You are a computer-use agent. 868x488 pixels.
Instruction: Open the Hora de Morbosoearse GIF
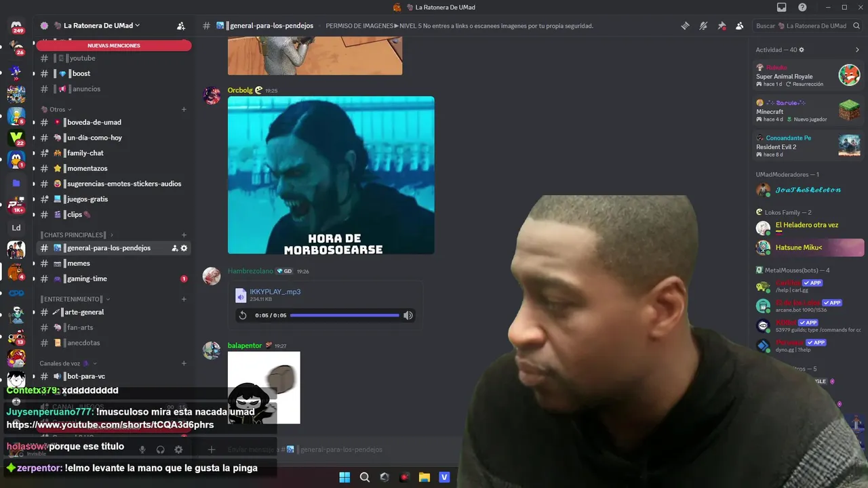pos(331,175)
